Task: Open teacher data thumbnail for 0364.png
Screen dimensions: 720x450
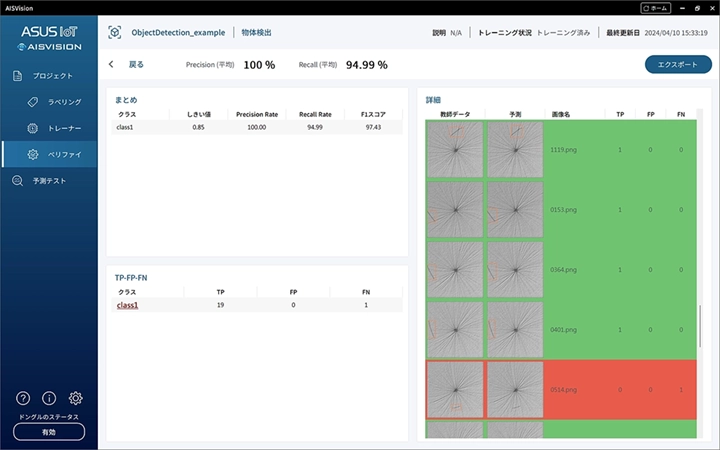Action: pyautogui.click(x=455, y=270)
